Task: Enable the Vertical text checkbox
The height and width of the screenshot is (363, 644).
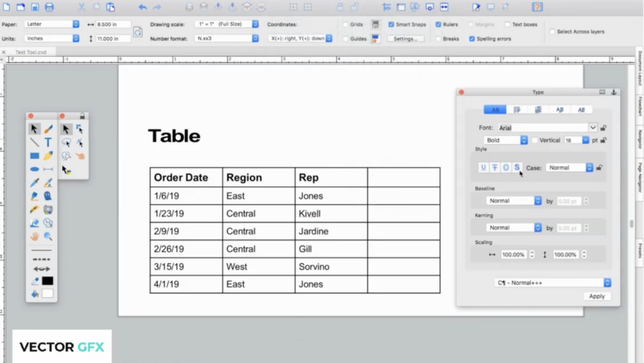Action: click(x=534, y=140)
